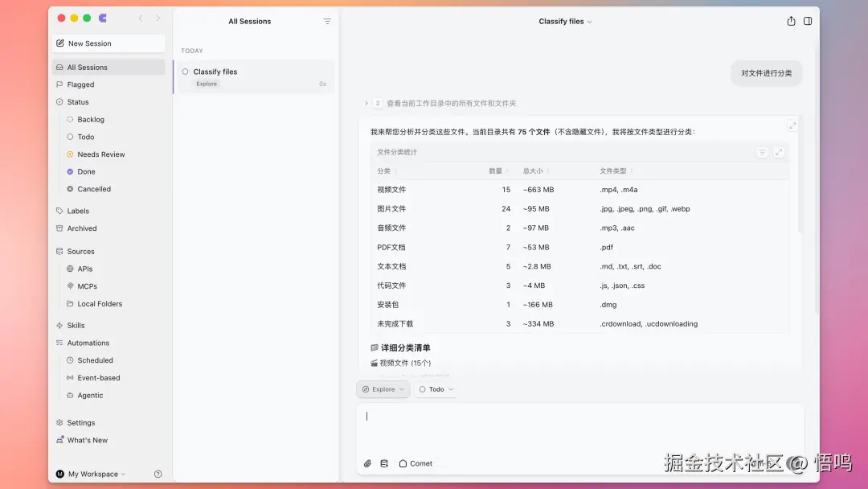This screenshot has height=489, width=868.
Task: Open the Todo status dropdown
Action: pyautogui.click(x=436, y=389)
